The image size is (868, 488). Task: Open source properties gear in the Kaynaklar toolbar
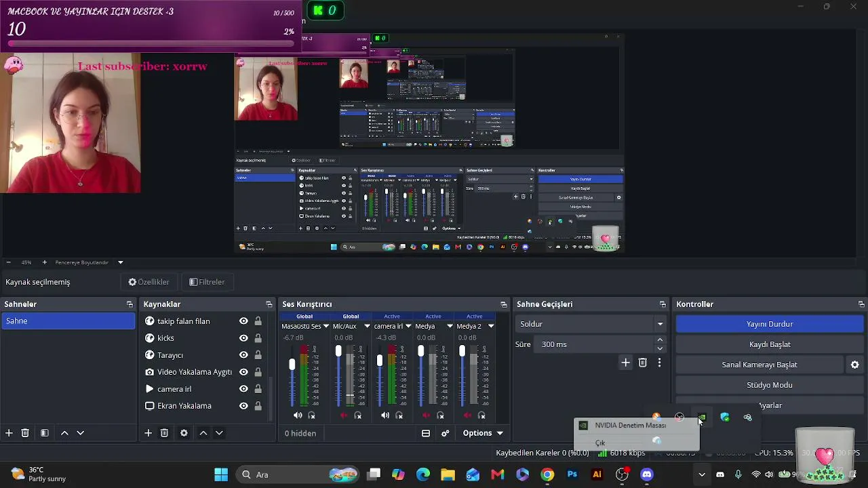[184, 433]
